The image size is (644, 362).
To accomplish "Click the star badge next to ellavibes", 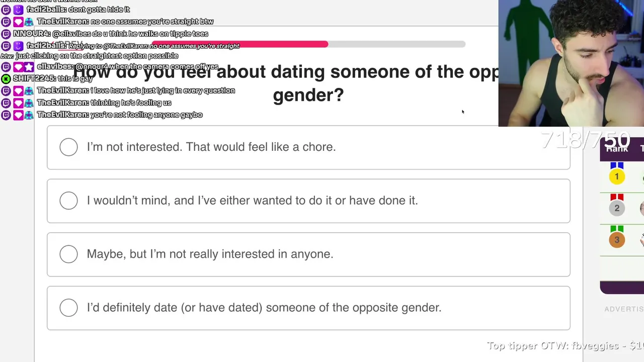I will click(x=29, y=67).
